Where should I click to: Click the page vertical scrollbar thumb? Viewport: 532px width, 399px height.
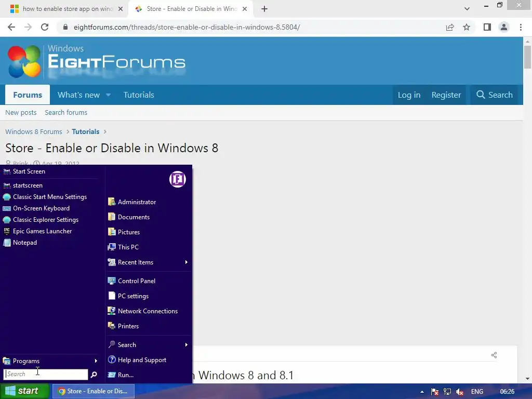click(528, 57)
